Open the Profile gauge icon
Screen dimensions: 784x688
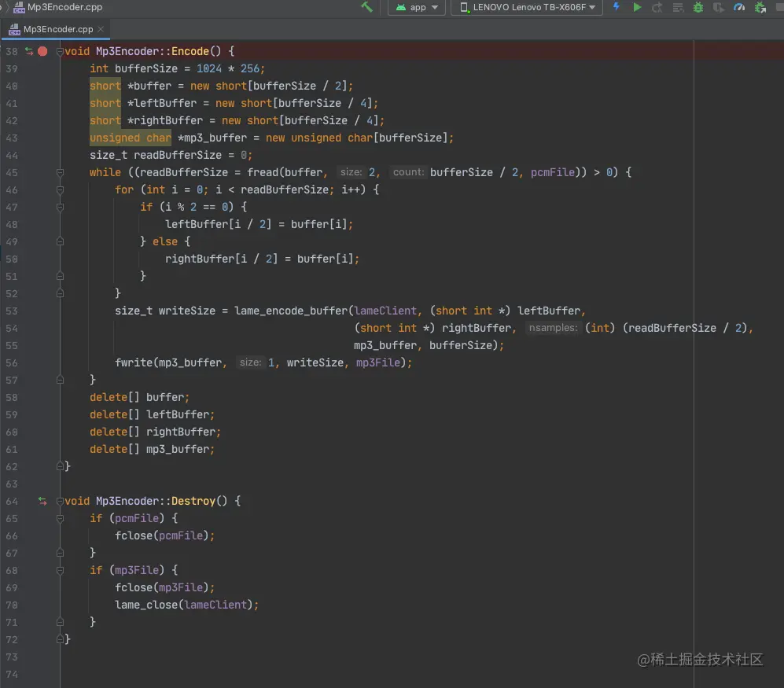[x=739, y=7]
